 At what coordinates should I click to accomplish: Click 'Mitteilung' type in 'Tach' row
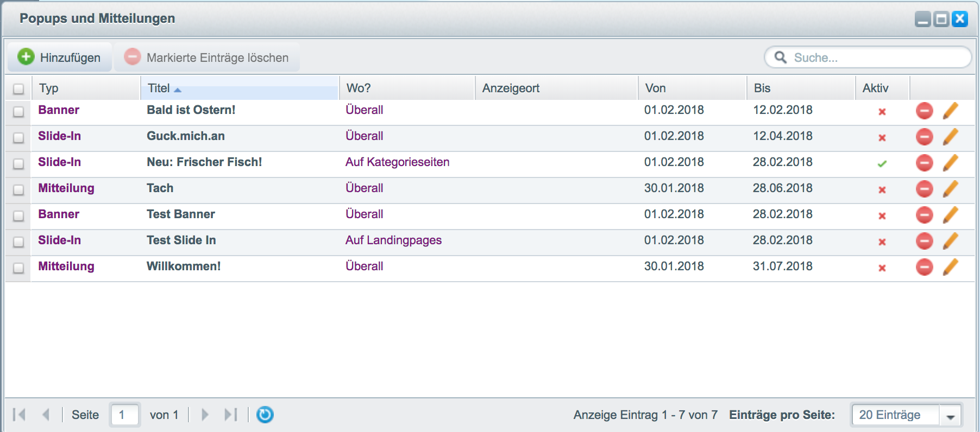point(66,188)
